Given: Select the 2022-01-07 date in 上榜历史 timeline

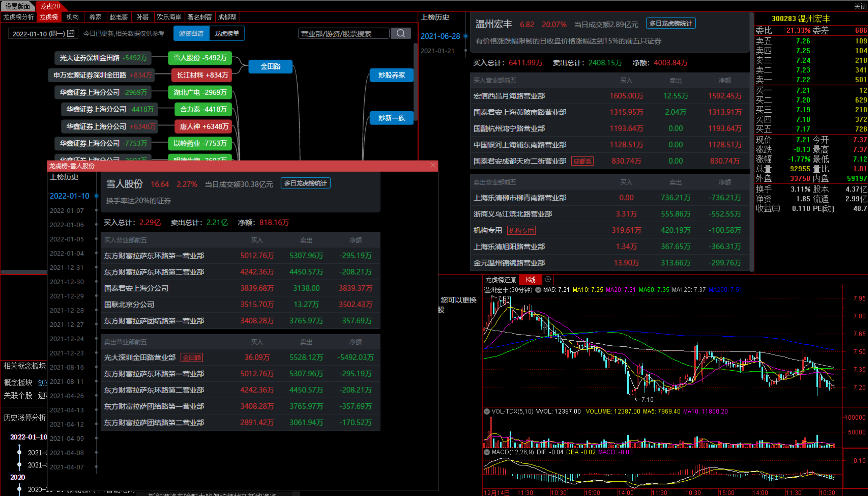Looking at the screenshot, I should pyautogui.click(x=67, y=211).
